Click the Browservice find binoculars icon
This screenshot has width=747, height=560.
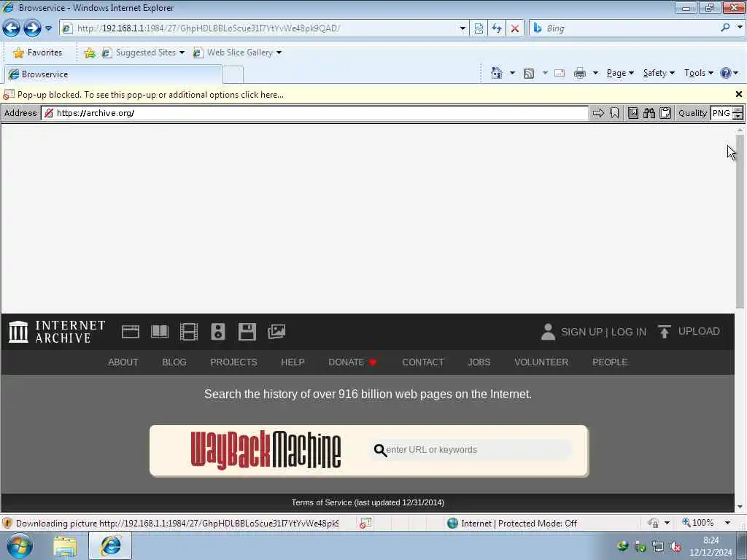click(649, 113)
